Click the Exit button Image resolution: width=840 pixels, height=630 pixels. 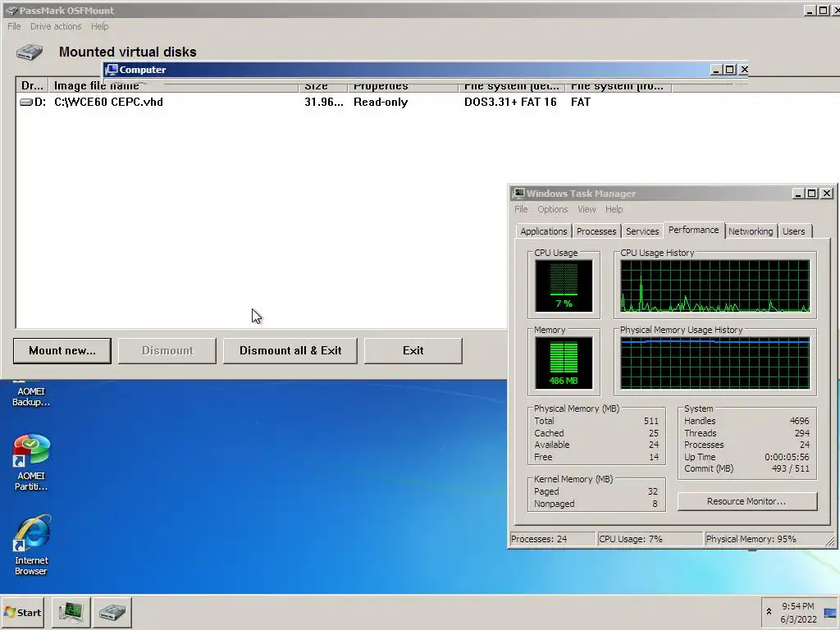413,351
